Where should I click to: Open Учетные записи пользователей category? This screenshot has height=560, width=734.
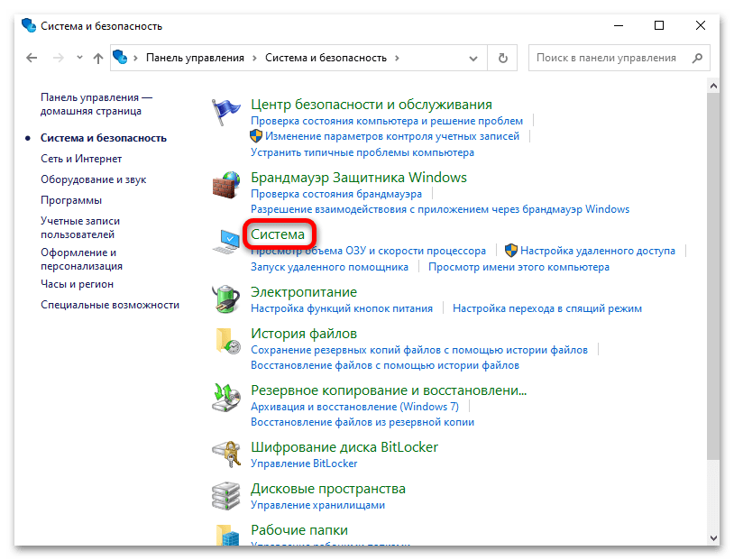tap(80, 227)
